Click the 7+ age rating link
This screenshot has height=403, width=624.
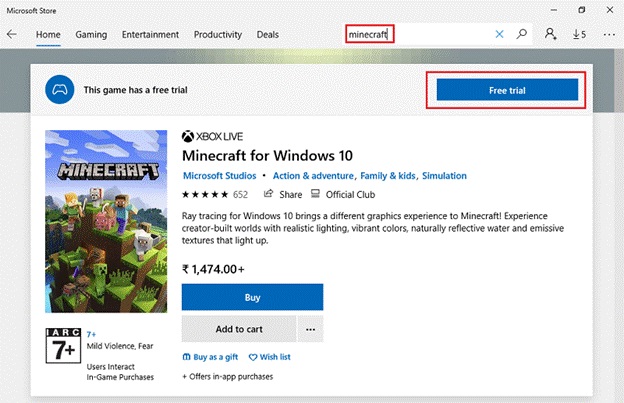click(91, 334)
